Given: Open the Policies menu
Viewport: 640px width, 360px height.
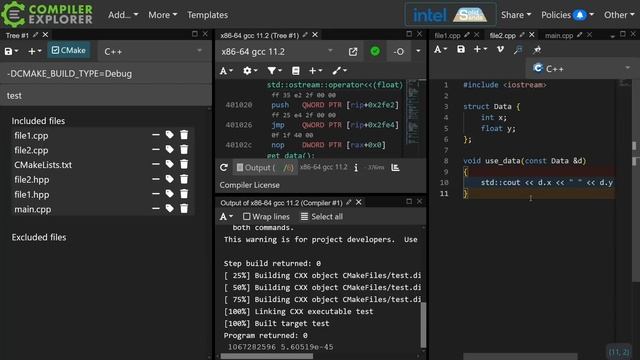Looking at the screenshot, I should point(556,15).
